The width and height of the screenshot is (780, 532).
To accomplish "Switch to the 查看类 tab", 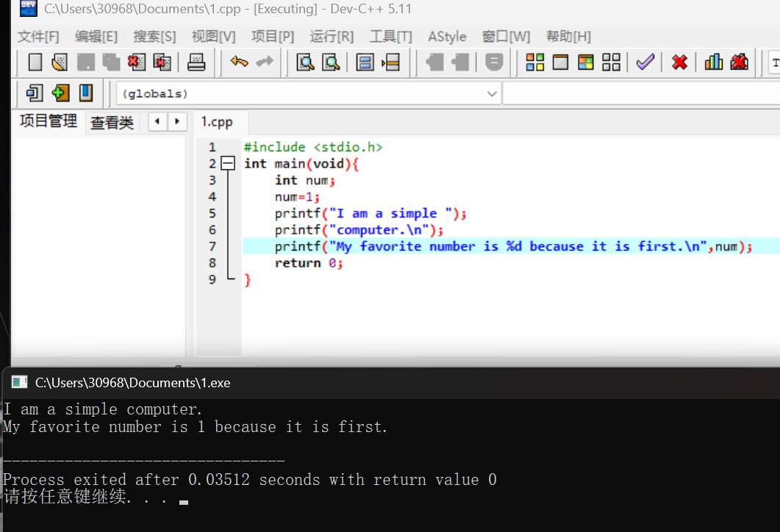I will pyautogui.click(x=112, y=122).
